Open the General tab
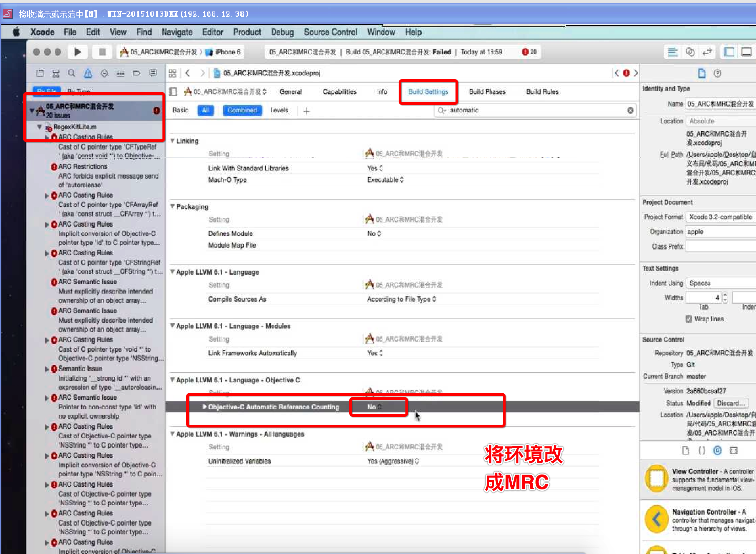 pos(290,92)
